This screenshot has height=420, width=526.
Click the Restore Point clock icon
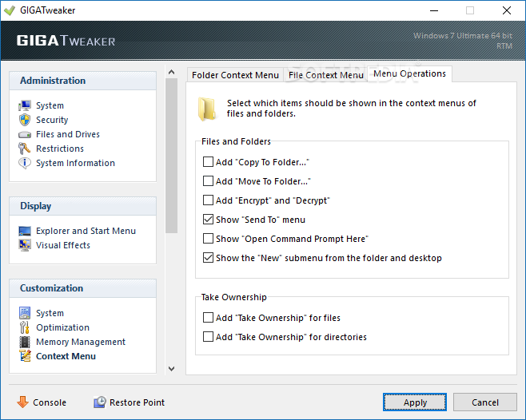coord(100,402)
